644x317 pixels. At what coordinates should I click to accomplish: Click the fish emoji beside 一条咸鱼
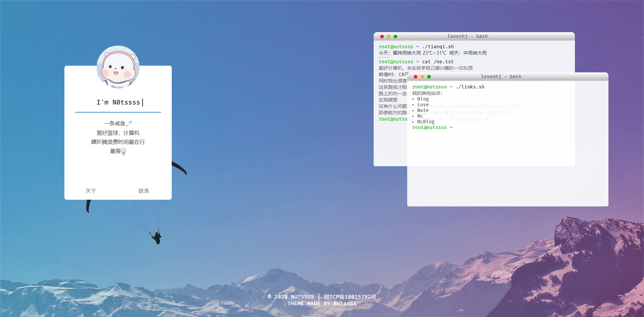(x=129, y=124)
